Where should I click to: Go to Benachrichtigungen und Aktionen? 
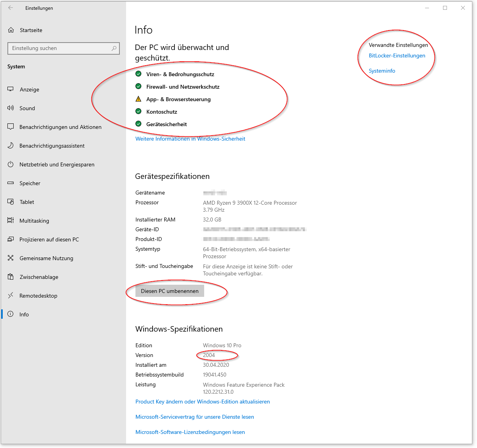(x=63, y=127)
